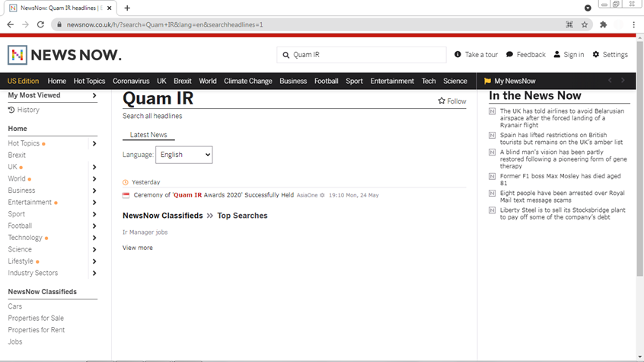Expand Entertainment sidebar arrow

coord(94,203)
